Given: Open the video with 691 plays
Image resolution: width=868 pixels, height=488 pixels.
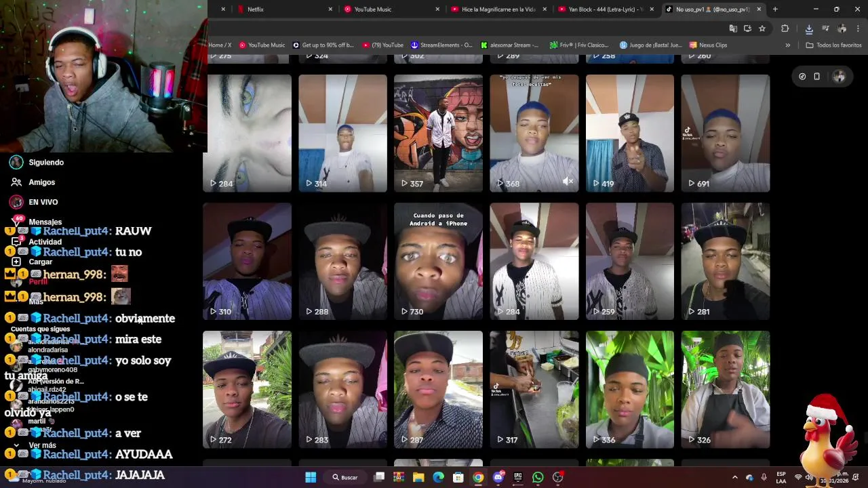Looking at the screenshot, I should (x=726, y=134).
